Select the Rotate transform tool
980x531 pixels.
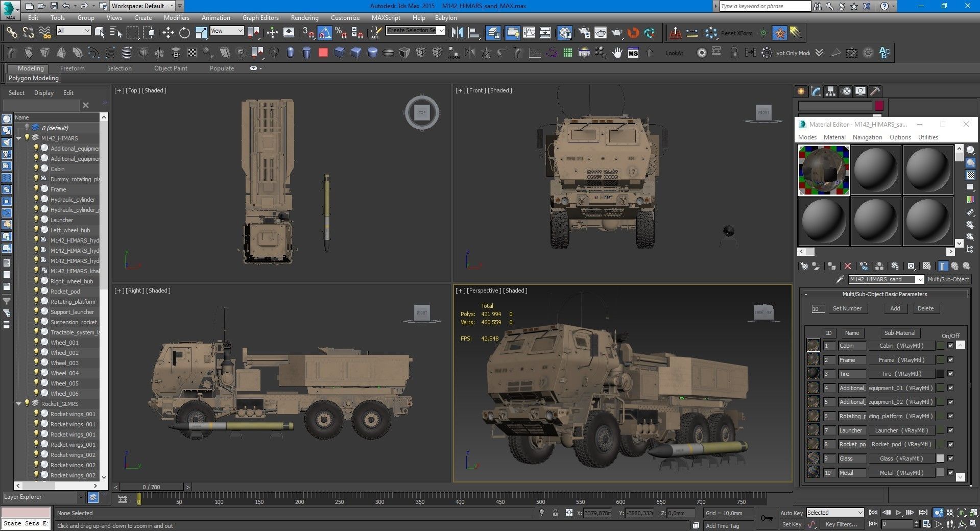click(x=184, y=33)
